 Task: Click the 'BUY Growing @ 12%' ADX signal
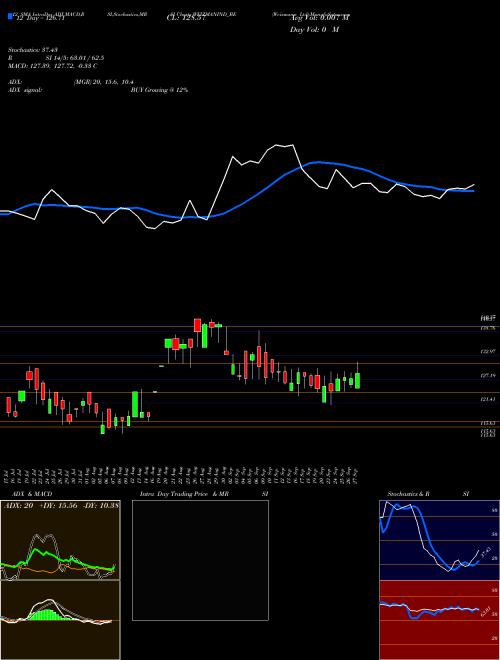click(159, 90)
